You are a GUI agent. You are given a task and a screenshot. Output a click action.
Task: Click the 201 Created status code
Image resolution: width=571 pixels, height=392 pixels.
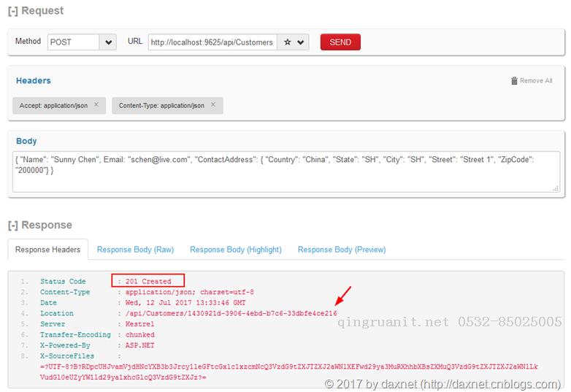click(x=148, y=281)
